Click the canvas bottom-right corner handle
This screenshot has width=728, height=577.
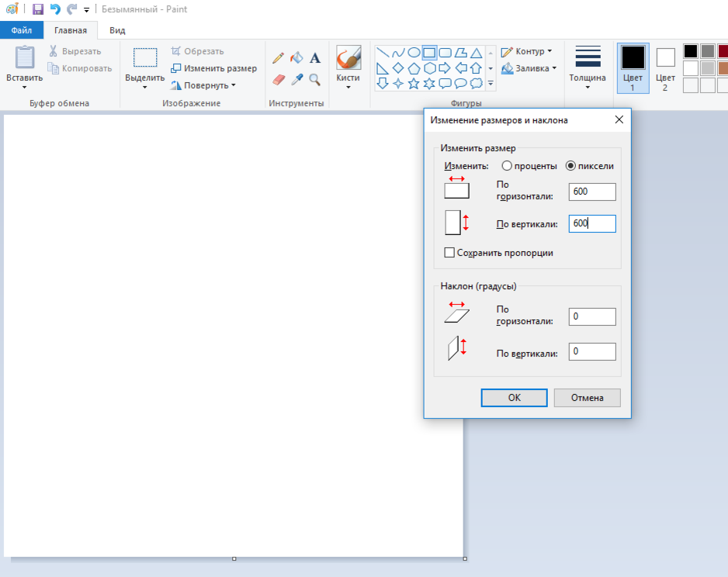click(465, 559)
